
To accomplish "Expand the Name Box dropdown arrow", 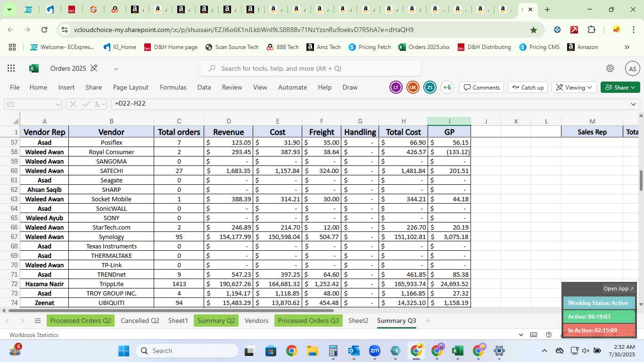I will [x=58, y=105].
